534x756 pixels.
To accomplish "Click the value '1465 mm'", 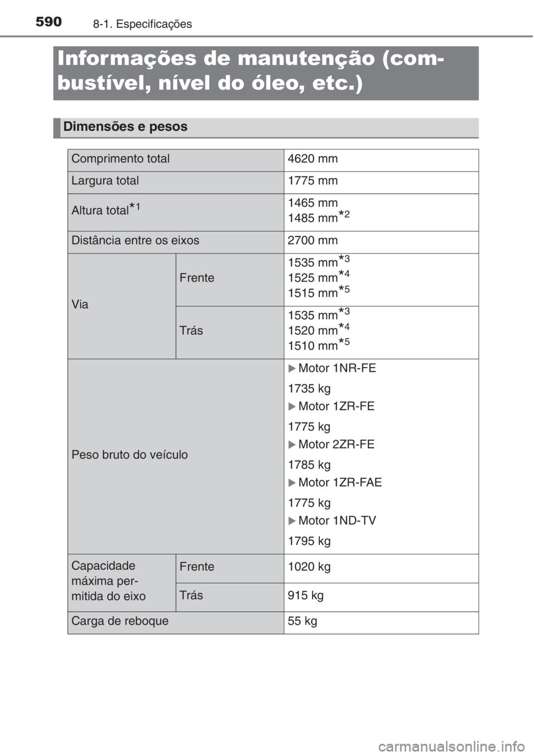I will point(313,203).
